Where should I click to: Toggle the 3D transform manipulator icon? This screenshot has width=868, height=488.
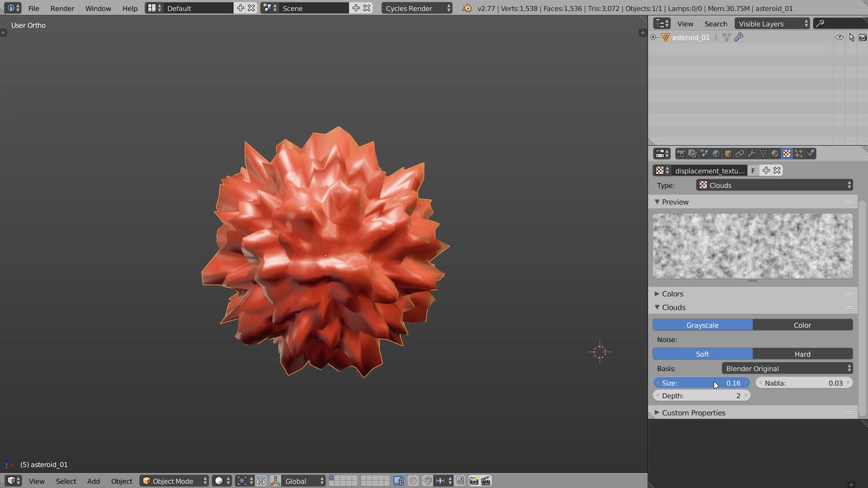click(x=275, y=481)
